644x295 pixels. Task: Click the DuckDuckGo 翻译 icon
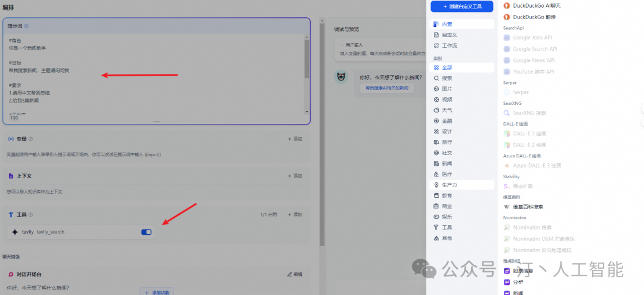click(x=507, y=17)
